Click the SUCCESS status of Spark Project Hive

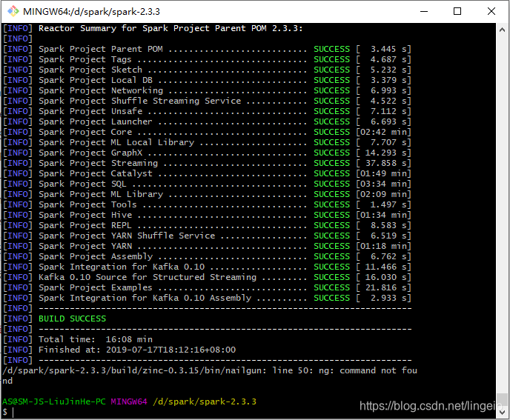point(332,216)
